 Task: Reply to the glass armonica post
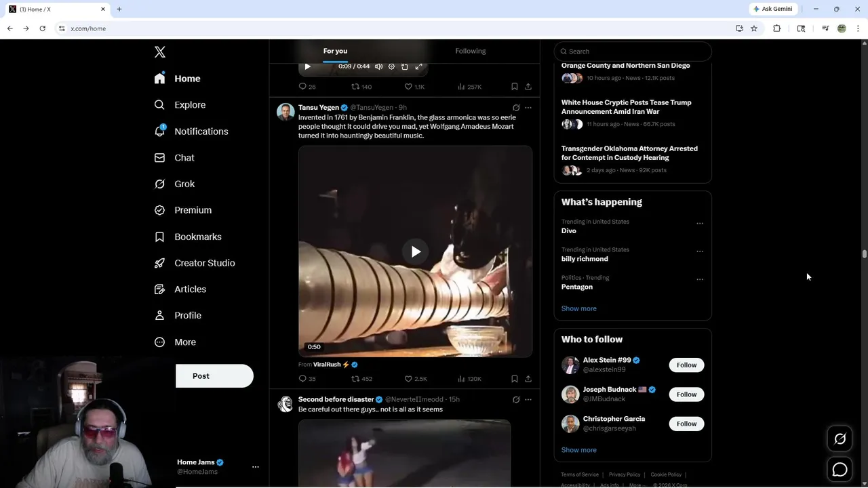click(307, 379)
